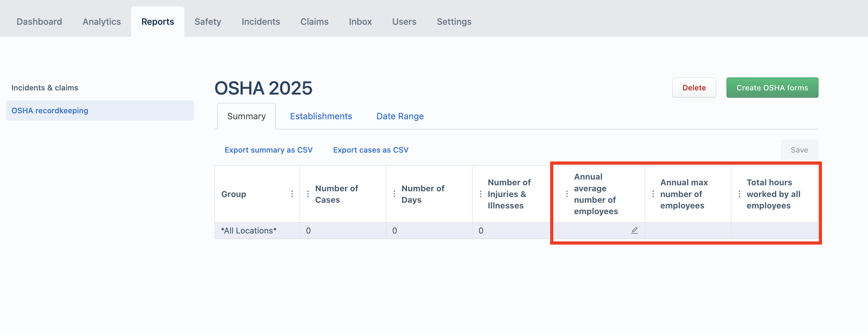Click the Delete button
Image resolution: width=868 pixels, height=335 pixels.
click(694, 88)
